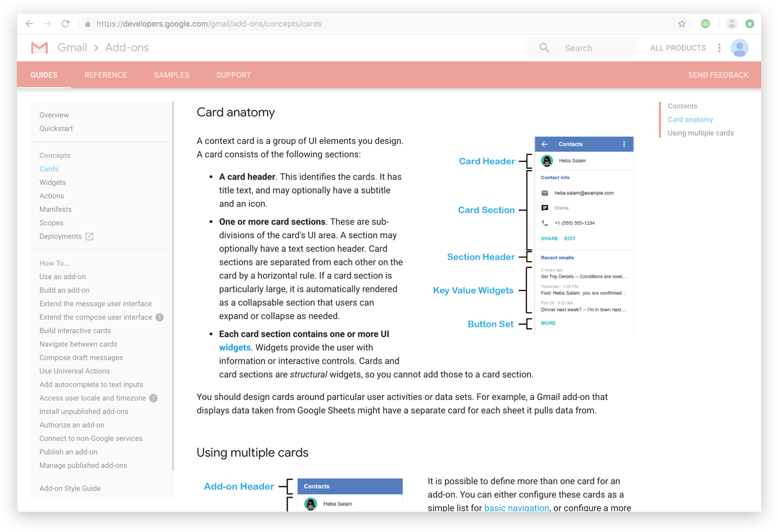Click external link icon beside Deployments
The image size is (778, 532).
89,237
